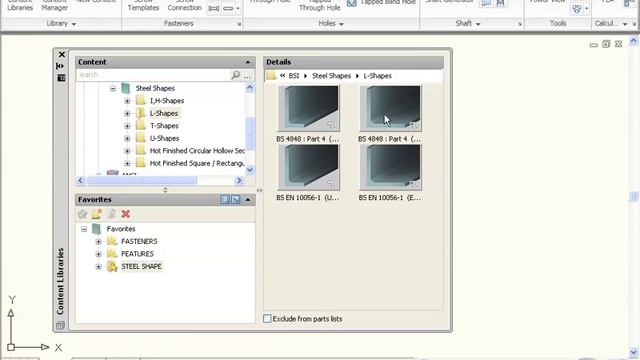
Task: Click the splitter handle between Content and Favorites
Action: click(x=165, y=190)
